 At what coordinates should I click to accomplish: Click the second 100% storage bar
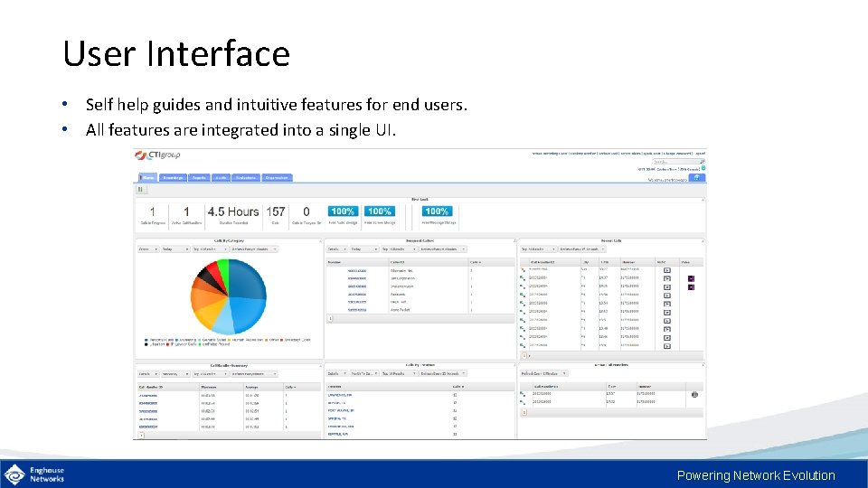click(x=380, y=211)
